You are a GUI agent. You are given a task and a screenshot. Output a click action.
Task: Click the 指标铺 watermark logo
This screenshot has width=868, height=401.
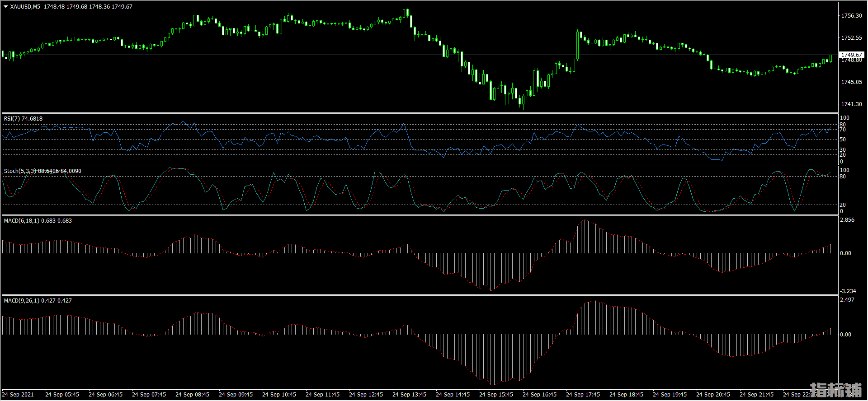(x=836, y=390)
